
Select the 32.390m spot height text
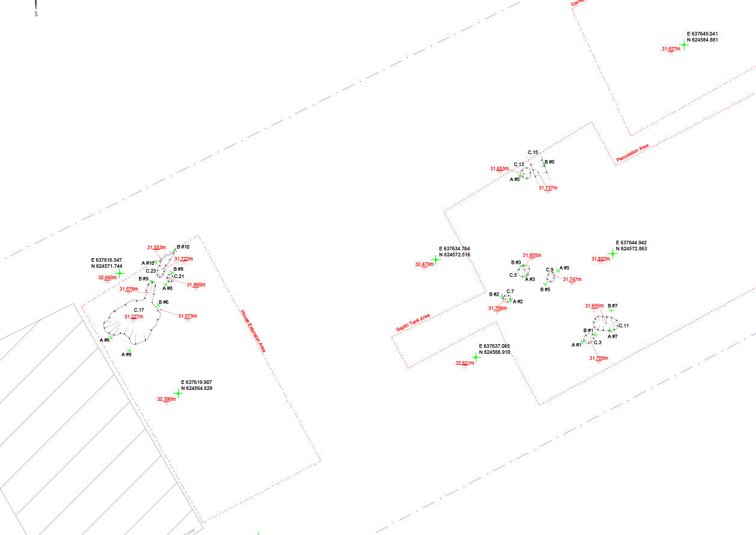click(166, 399)
